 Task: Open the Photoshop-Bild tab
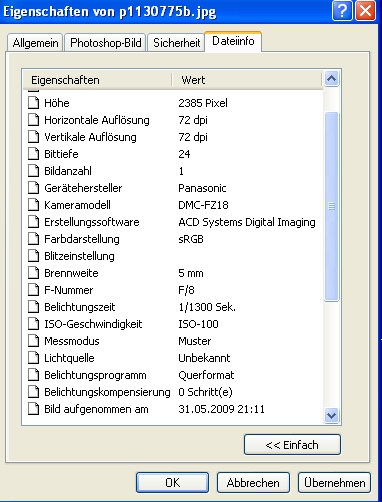tap(105, 43)
